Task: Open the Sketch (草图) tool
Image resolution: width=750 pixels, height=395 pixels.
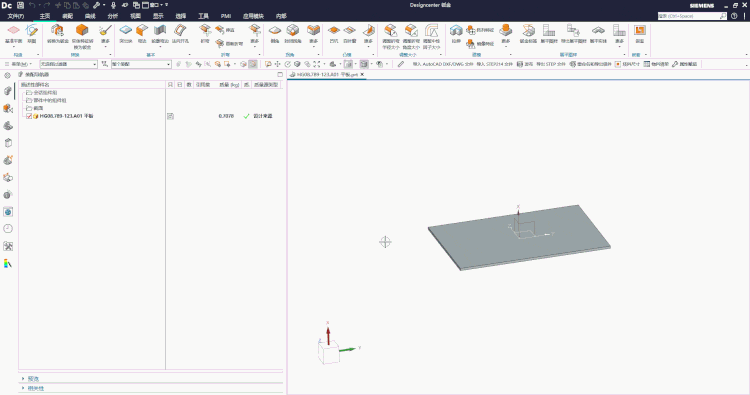Action: 32,33
